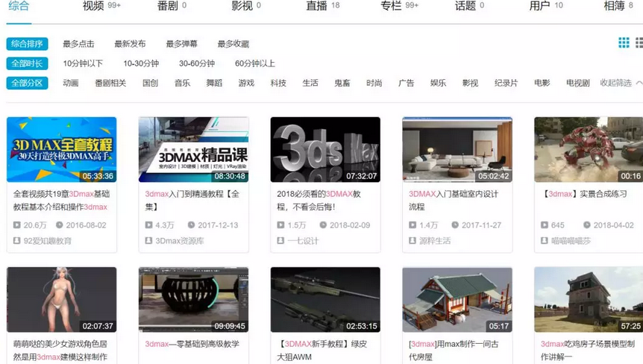Select 全部分区 category filter
This screenshot has width=643, height=364.
coord(27,83)
